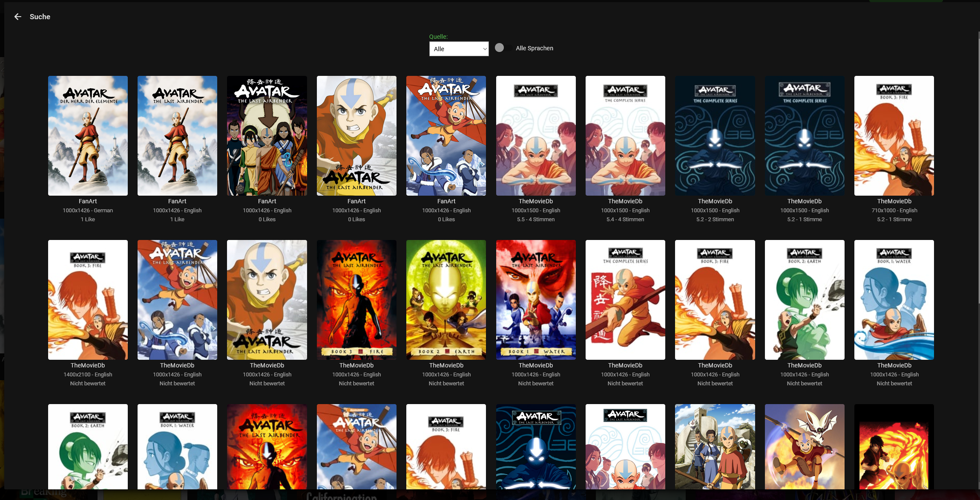Select the TheMovieDb poster rated 5.5 - 4 Stimmen

536,136
